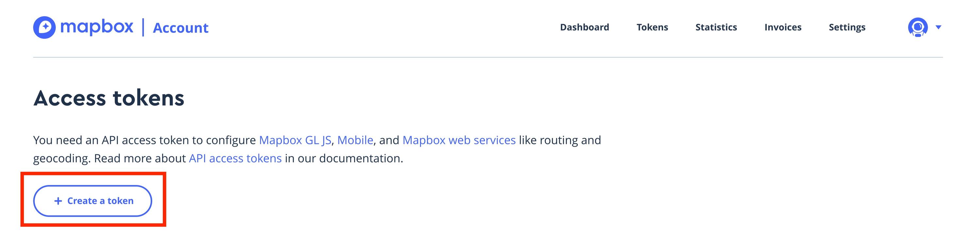The width and height of the screenshot is (980, 231).
Task: Click the plus icon on Create a token
Action: click(x=58, y=201)
